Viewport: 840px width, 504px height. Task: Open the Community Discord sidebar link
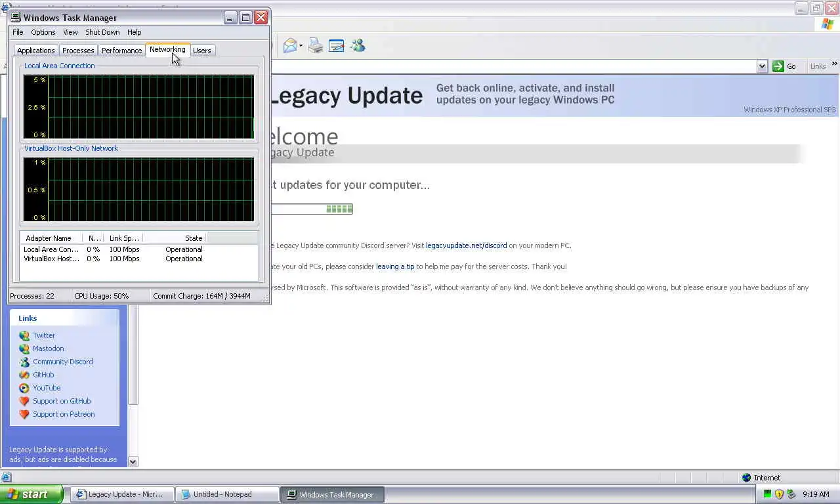[x=63, y=362]
